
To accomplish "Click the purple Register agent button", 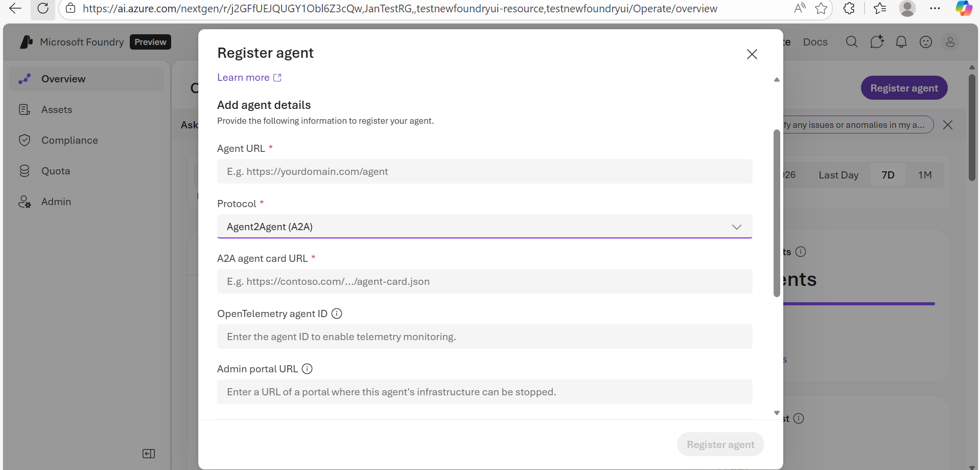I will 904,88.
